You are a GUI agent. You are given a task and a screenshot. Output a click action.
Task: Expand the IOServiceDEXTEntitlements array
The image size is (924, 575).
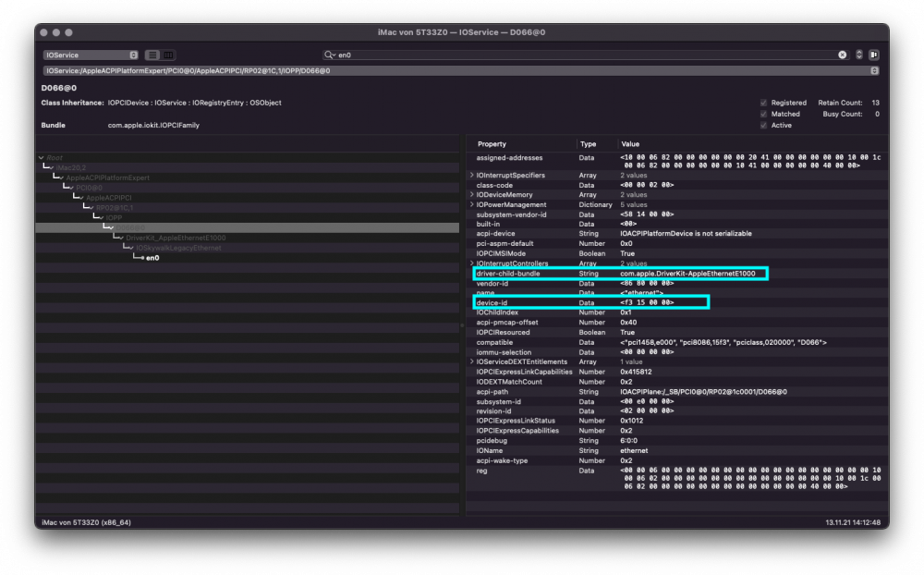tap(472, 361)
